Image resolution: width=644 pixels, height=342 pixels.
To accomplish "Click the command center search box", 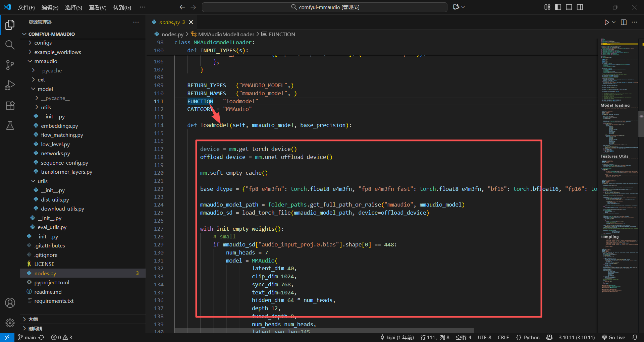I will tap(325, 7).
